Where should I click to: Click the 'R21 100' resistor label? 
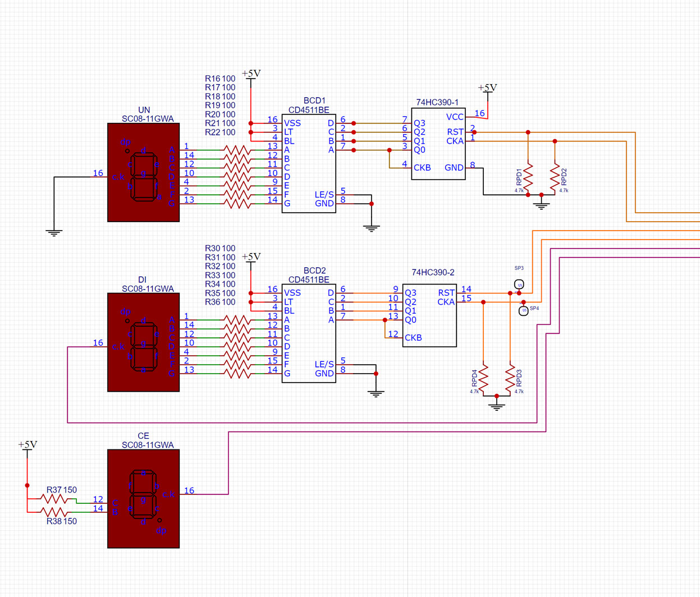pos(220,123)
